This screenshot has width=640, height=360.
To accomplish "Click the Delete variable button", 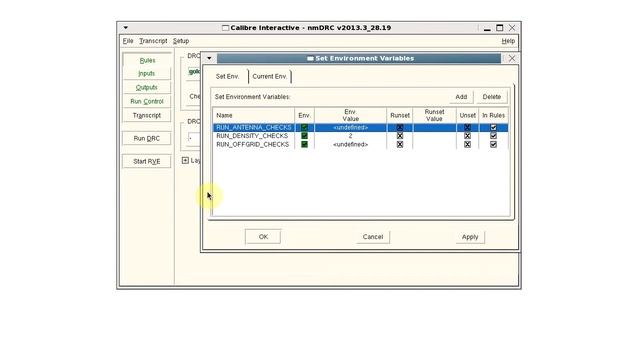I will click(491, 97).
